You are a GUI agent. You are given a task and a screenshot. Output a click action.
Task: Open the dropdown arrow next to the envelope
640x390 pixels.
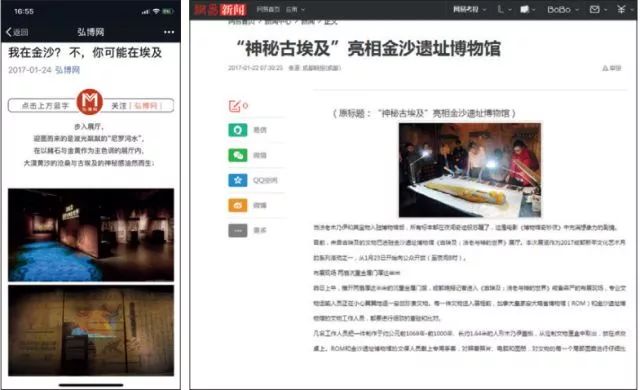605,9
